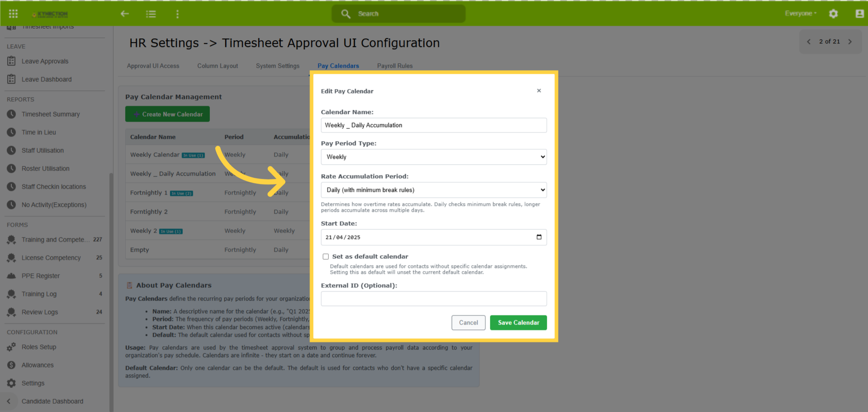Screen dimensions: 868x412
Task: Switch to System Settings tab
Action: 277,66
